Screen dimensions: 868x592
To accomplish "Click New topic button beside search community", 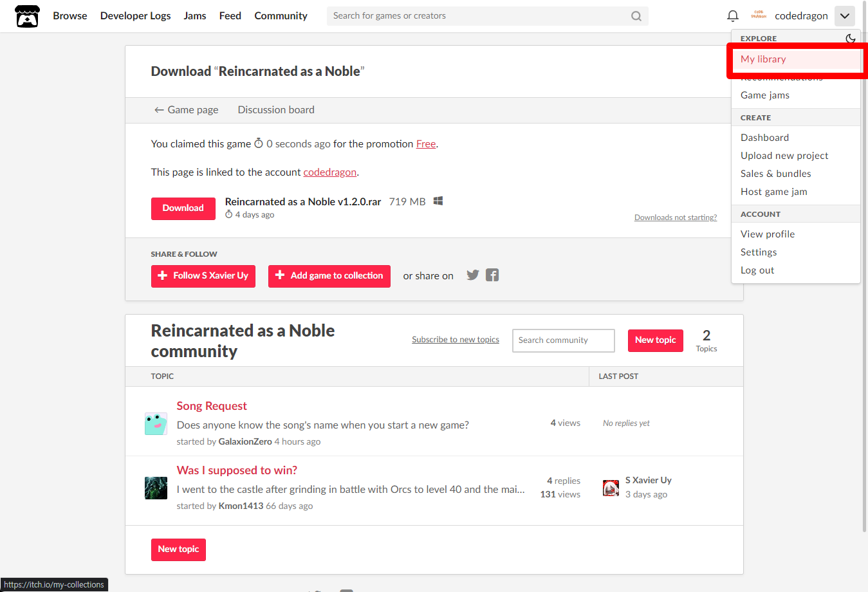I will click(656, 340).
